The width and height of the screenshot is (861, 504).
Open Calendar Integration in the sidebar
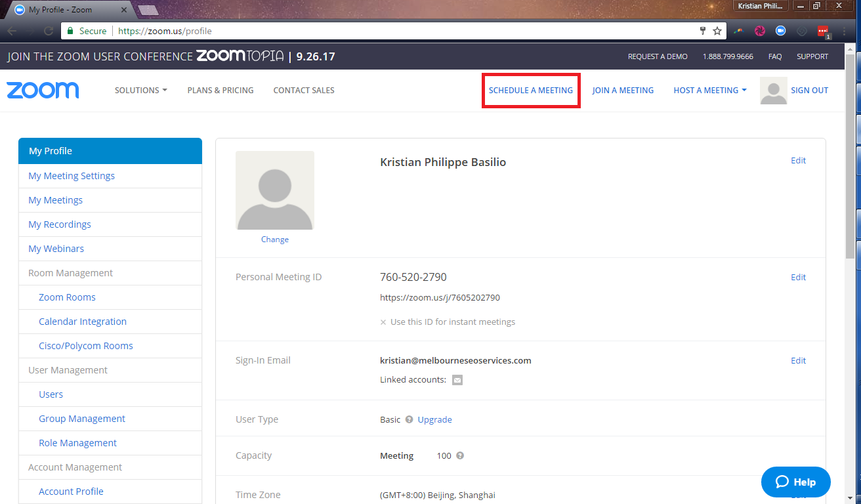[x=83, y=322]
